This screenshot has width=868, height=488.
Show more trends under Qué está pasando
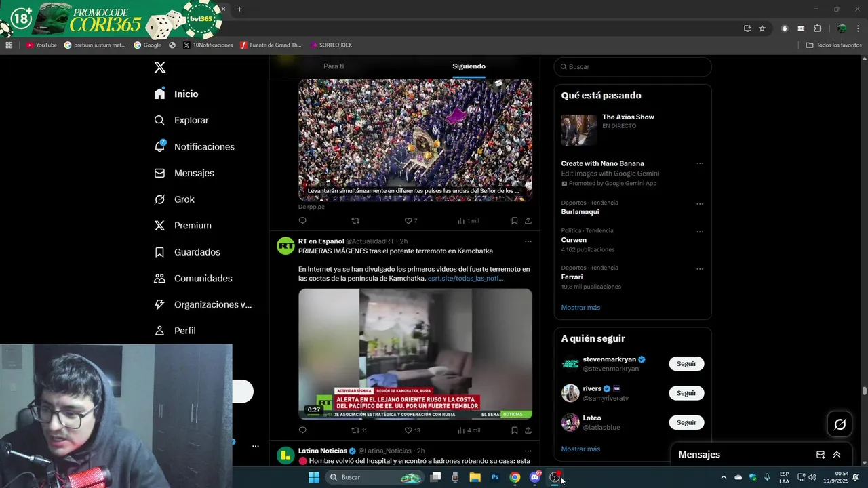pos(580,308)
